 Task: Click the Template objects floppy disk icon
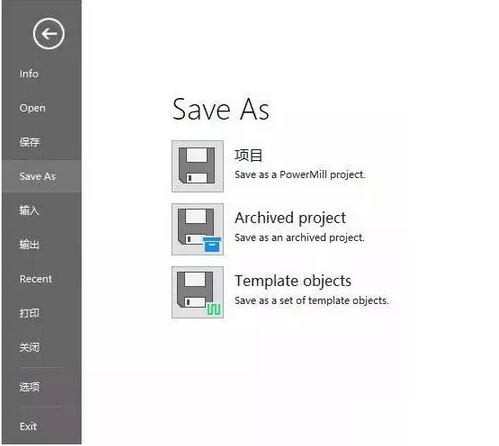point(197,292)
